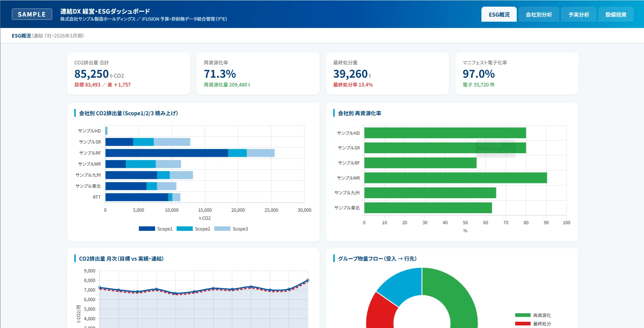Screen dimensions: 644x328
Task: Click the RTT Scope1 bar segment
Action: (137, 197)
